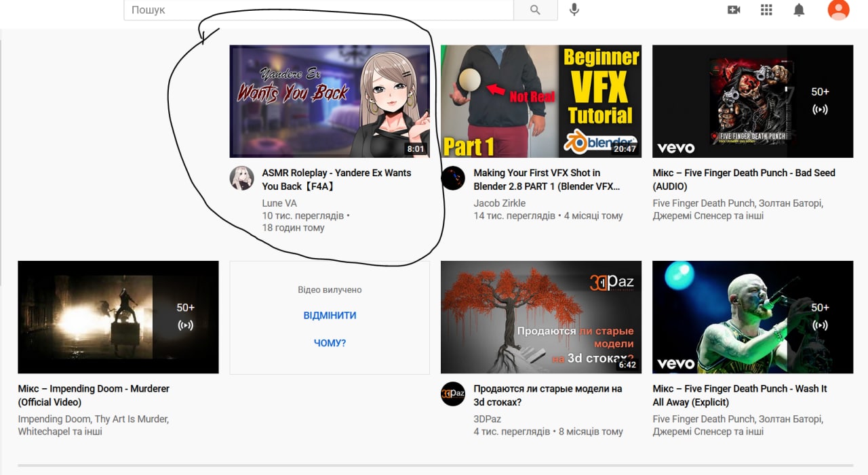Activate voice search microphone icon
The height and width of the screenshot is (475, 868).
pos(574,9)
